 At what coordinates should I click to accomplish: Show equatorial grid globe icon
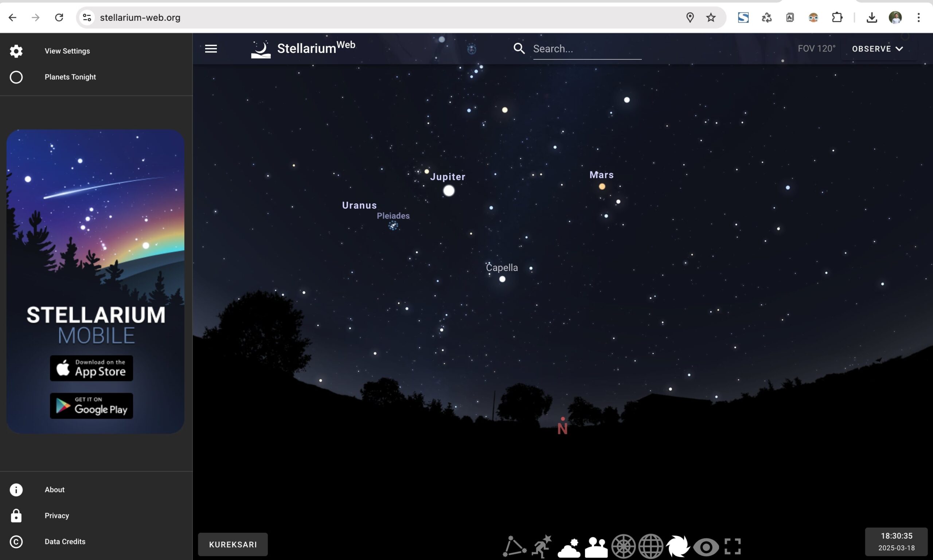tap(651, 546)
